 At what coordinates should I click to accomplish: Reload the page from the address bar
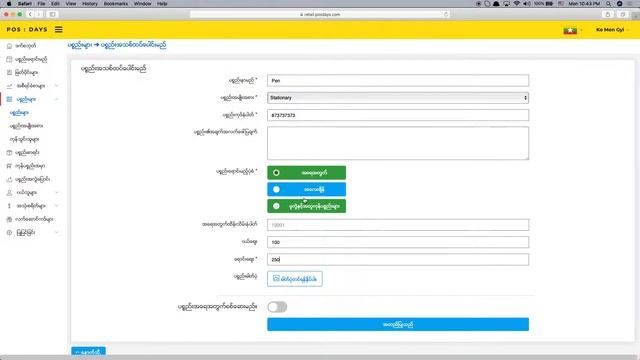point(446,14)
